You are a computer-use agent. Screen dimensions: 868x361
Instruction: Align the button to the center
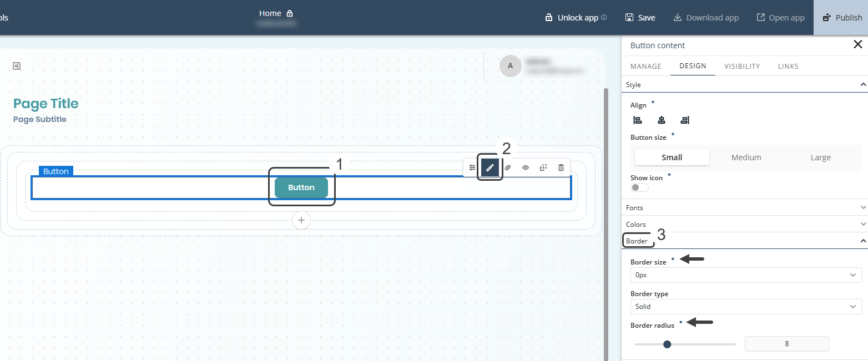(x=661, y=120)
